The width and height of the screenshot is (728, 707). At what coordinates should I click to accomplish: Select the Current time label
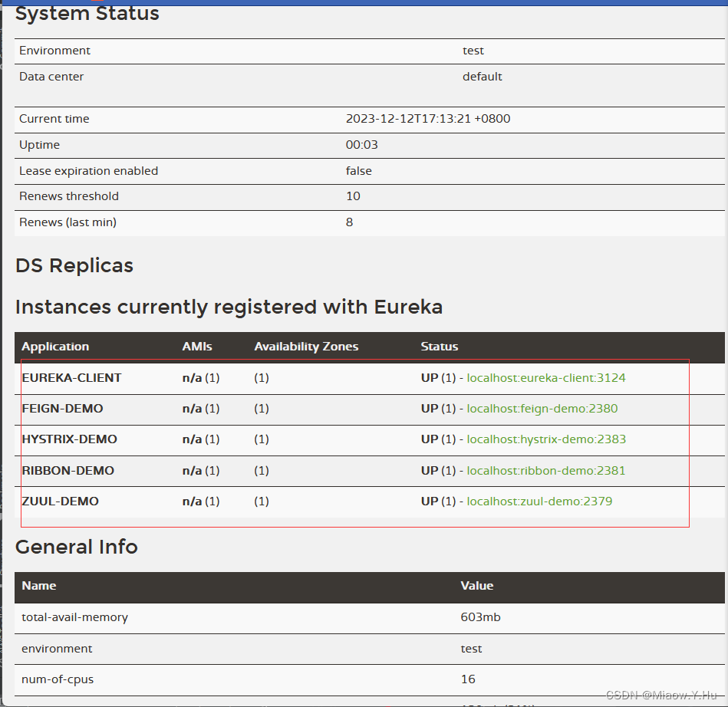(x=54, y=119)
